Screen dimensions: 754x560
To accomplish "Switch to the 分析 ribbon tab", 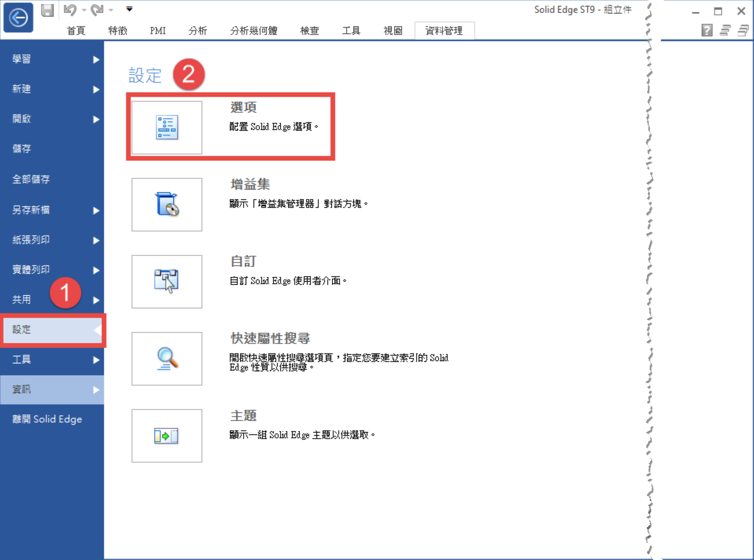I will pyautogui.click(x=198, y=30).
